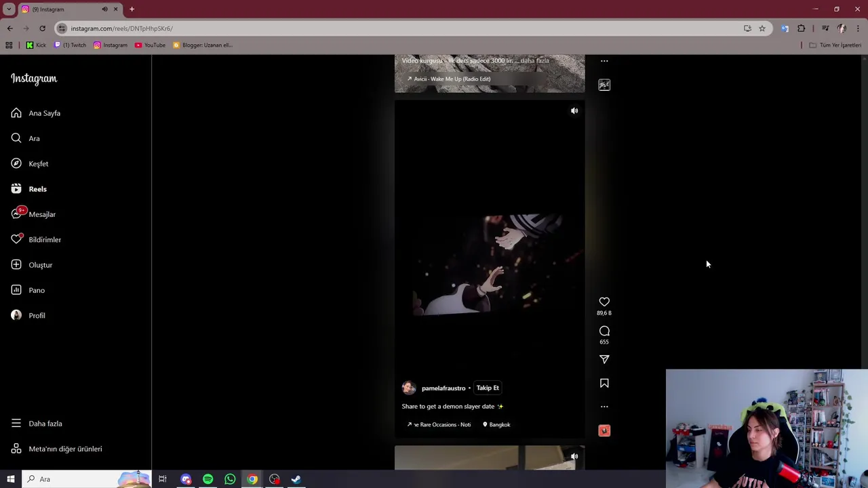Viewport: 868px width, 488px height.
Task: Go back in browser history
Action: [x=9, y=28]
